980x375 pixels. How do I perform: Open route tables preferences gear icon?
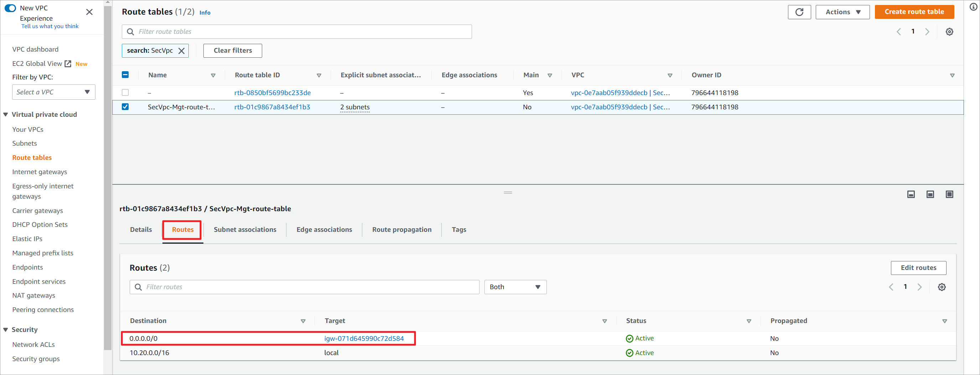tap(950, 32)
